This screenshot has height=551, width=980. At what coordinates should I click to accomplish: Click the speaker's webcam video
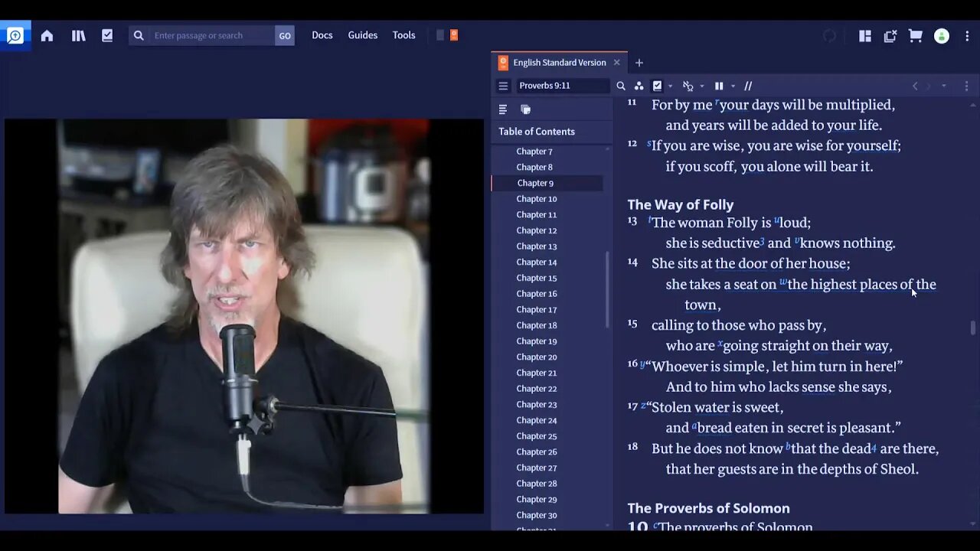[x=244, y=316]
